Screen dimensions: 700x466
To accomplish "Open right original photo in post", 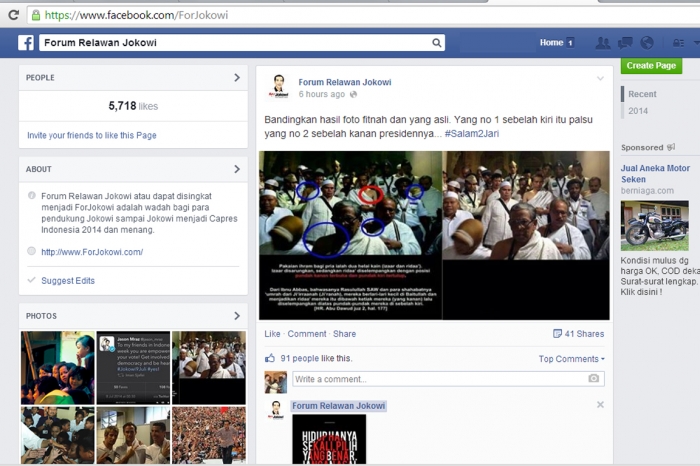I will click(x=526, y=235).
